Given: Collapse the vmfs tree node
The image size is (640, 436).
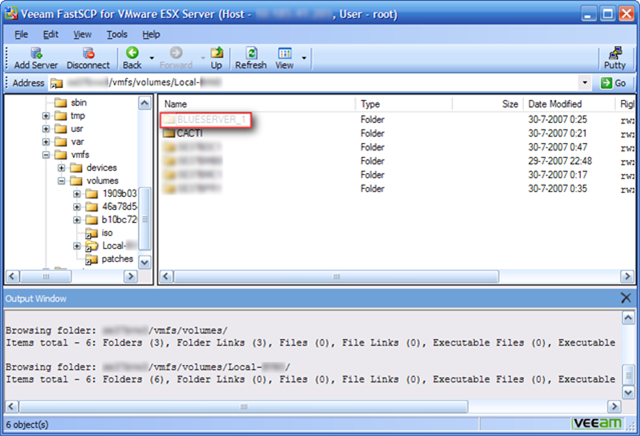Looking at the screenshot, I should [x=46, y=155].
